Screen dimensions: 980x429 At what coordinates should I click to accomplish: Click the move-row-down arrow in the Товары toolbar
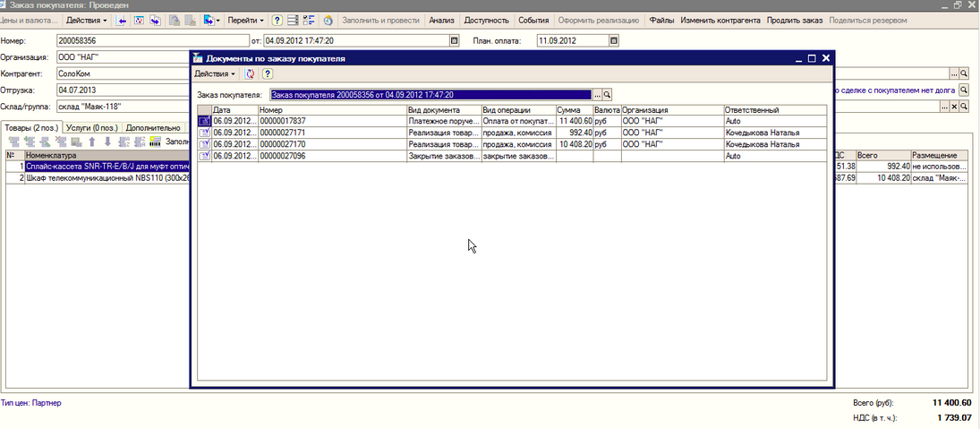coord(107,142)
